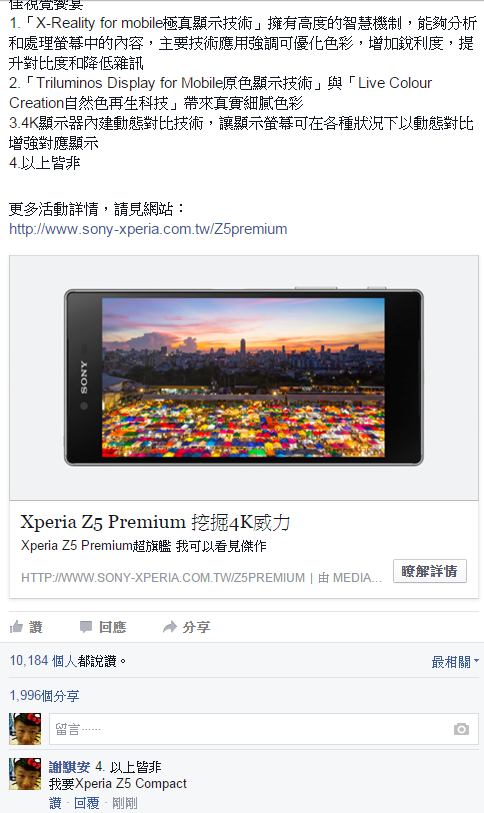
Task: Open the 最相關 sorting dropdown
Action: coord(455,662)
